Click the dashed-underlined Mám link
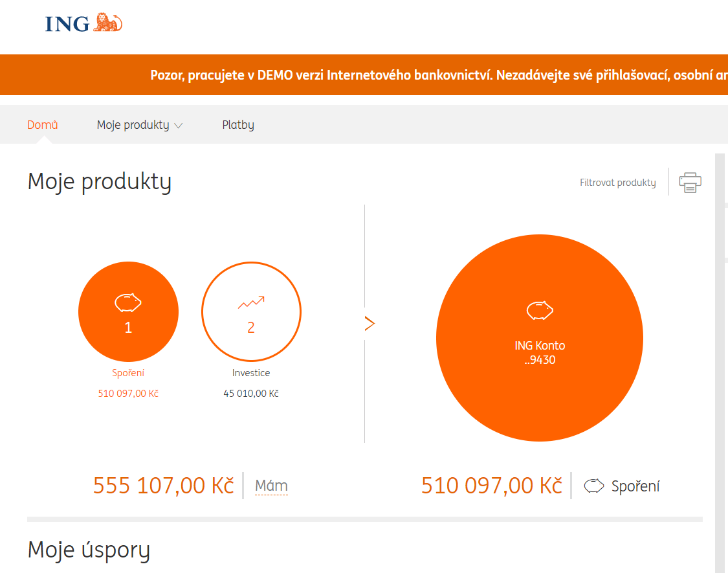This screenshot has height=573, width=728. point(271,486)
